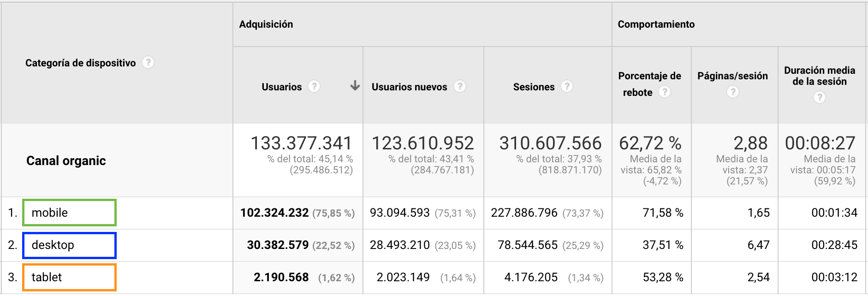Image resolution: width=868 pixels, height=296 pixels.
Task: Sort results by Páginas/sesión
Action: point(731,76)
